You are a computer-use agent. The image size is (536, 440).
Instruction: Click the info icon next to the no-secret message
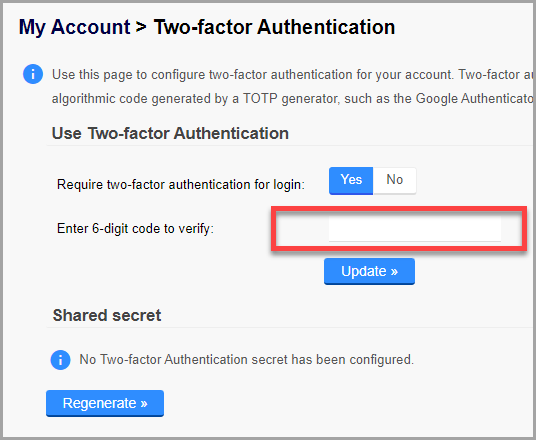point(61,360)
